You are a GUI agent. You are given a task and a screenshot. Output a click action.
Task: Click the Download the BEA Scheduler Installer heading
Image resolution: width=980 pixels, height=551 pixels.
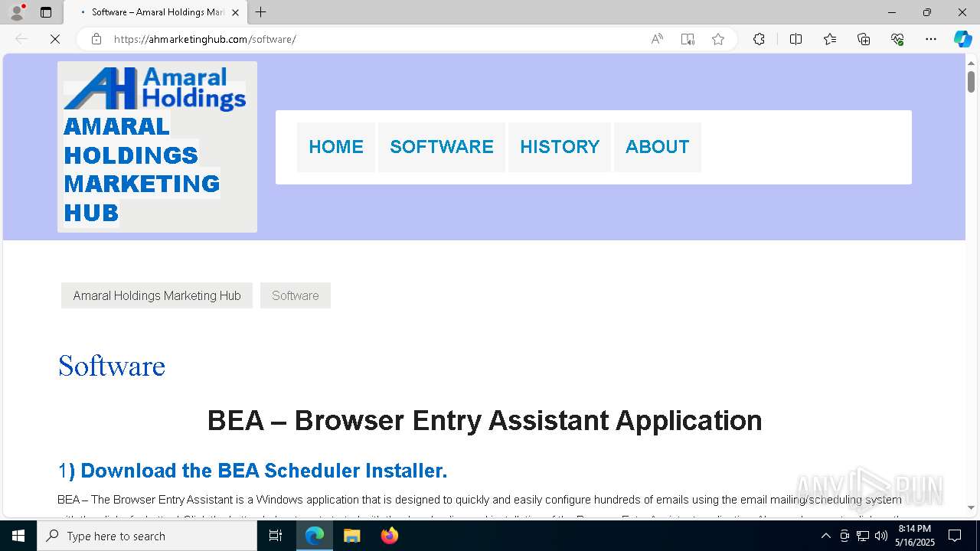[x=253, y=471]
